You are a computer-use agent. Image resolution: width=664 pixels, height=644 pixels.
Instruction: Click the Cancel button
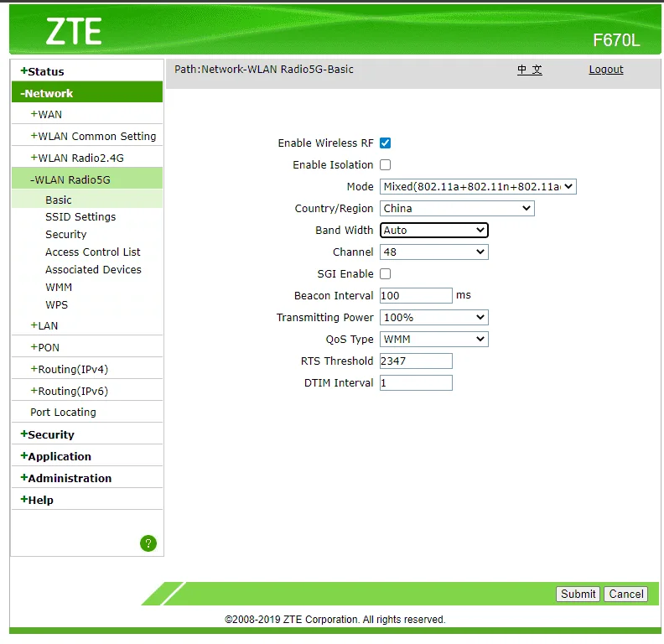pyautogui.click(x=626, y=594)
